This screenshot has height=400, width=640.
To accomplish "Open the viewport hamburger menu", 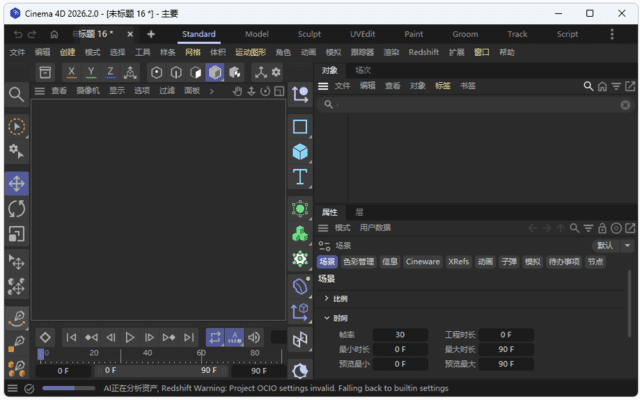I will click(40, 91).
